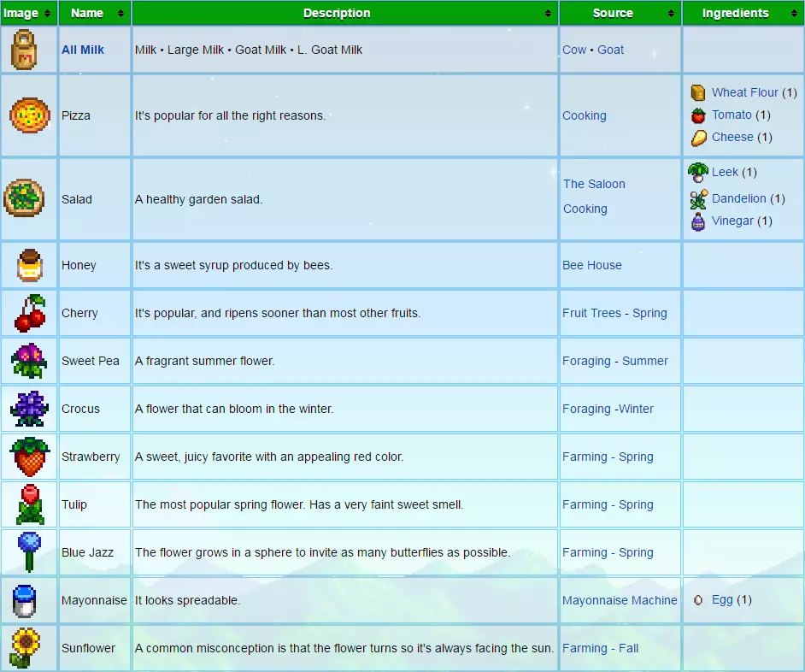This screenshot has height=672, width=805.
Task: Open the Goat source link
Action: [x=610, y=50]
